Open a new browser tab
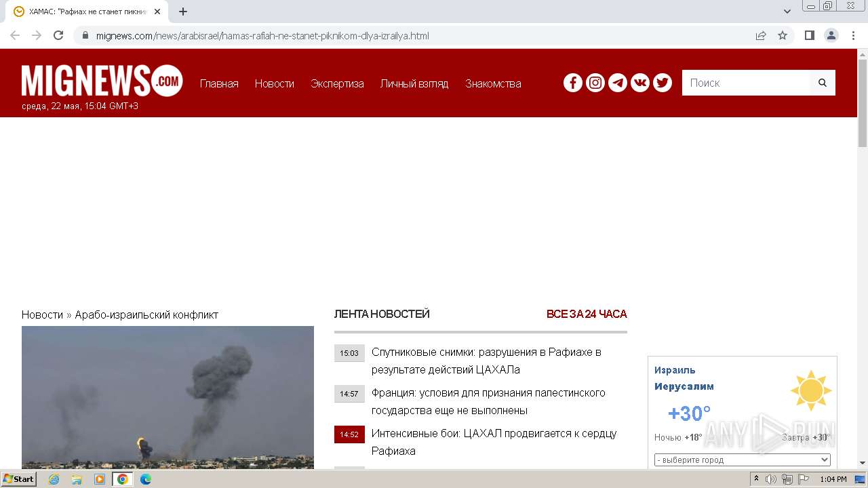This screenshot has width=868, height=488. pyautogui.click(x=183, y=12)
